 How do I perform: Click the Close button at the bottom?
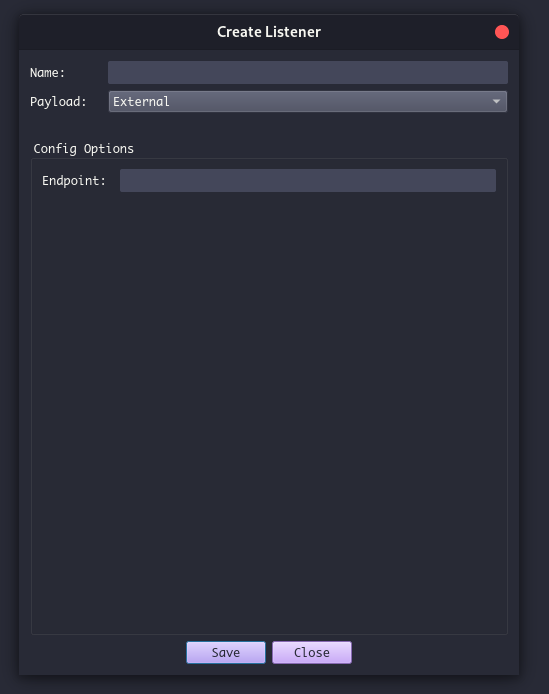[x=312, y=652]
